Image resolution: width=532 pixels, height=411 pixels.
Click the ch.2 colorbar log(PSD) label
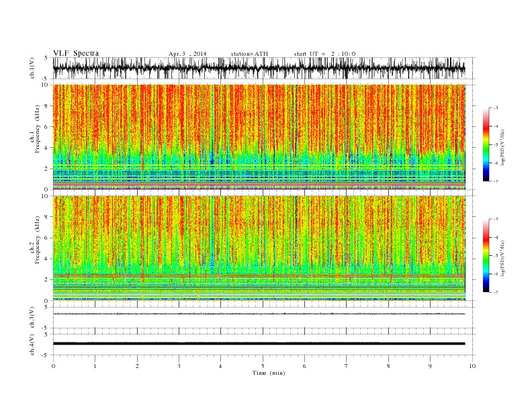(x=503, y=259)
